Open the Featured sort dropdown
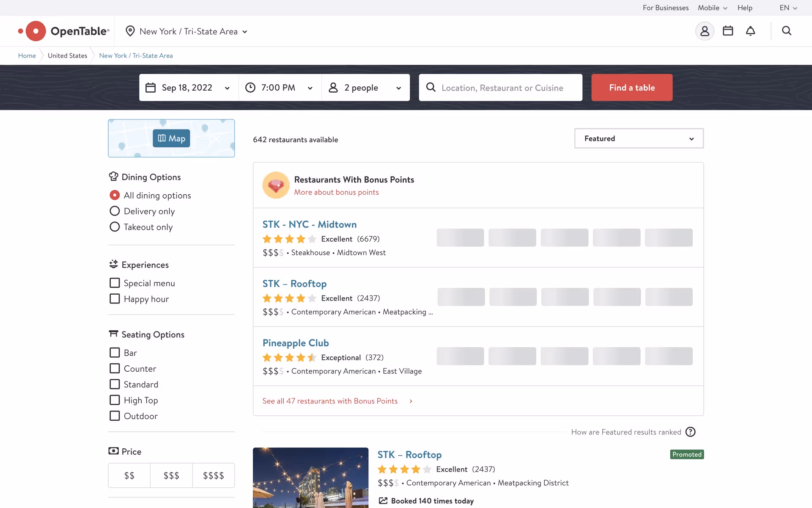 click(x=639, y=138)
